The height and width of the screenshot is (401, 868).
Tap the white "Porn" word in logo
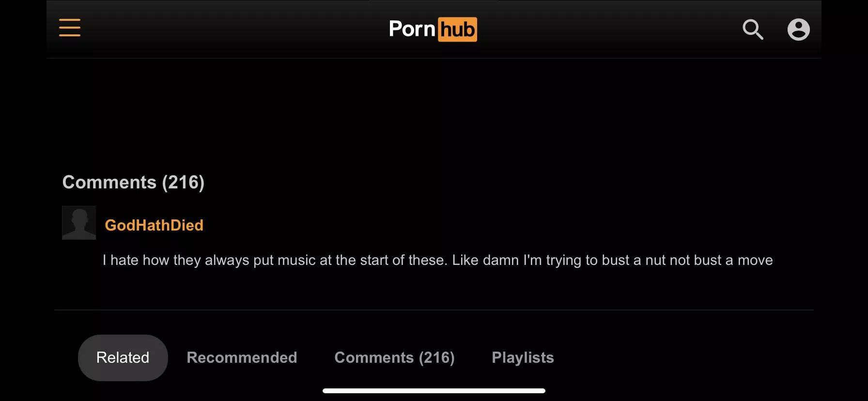(x=412, y=30)
